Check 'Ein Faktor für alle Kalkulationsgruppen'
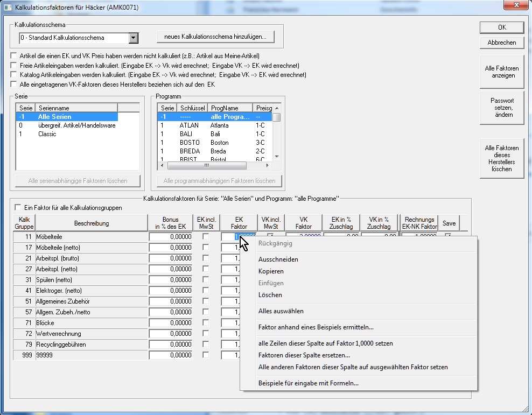The image size is (532, 415). (19, 207)
